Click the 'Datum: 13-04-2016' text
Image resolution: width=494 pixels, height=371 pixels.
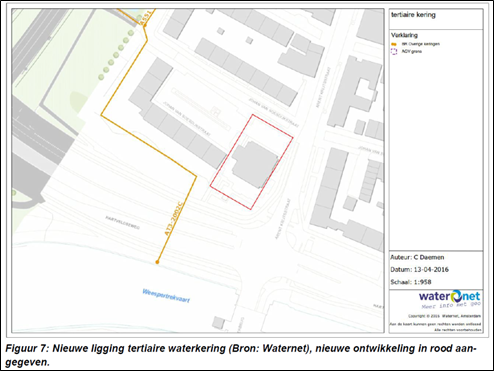(419, 270)
